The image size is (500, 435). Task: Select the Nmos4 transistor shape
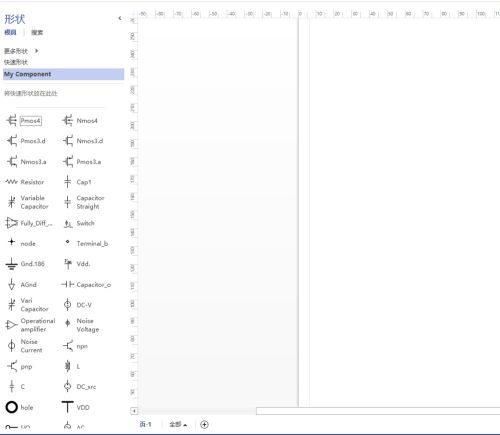[x=80, y=120]
